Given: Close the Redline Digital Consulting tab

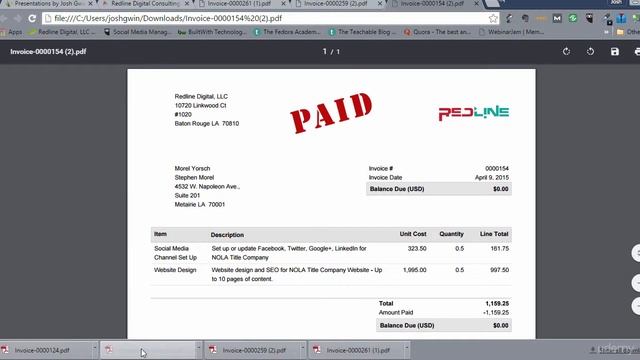Looking at the screenshot, I should point(187,3).
